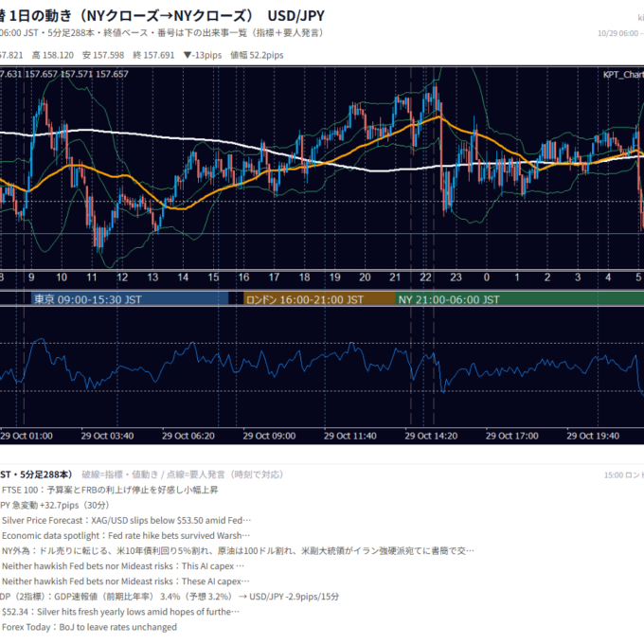Click hour 16 on the JST hour axis

tap(243, 277)
